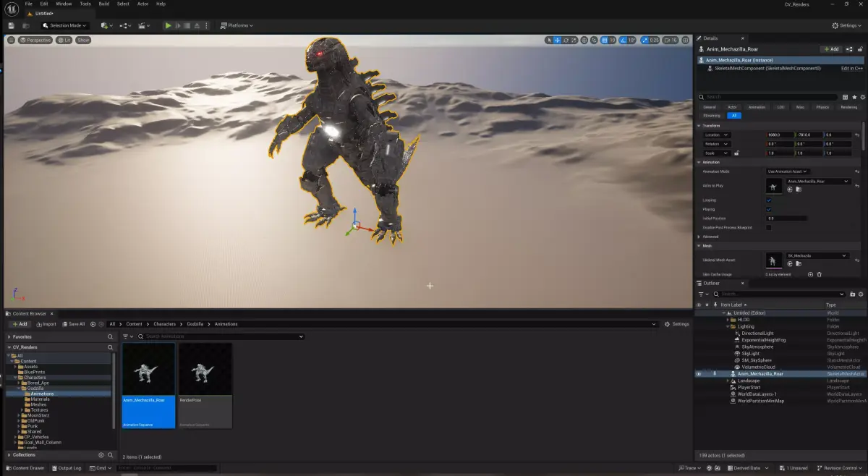Click use-selected-asset arrow under Skeletal Mesh Asset
Screen dimensions: 868x476
point(789,264)
